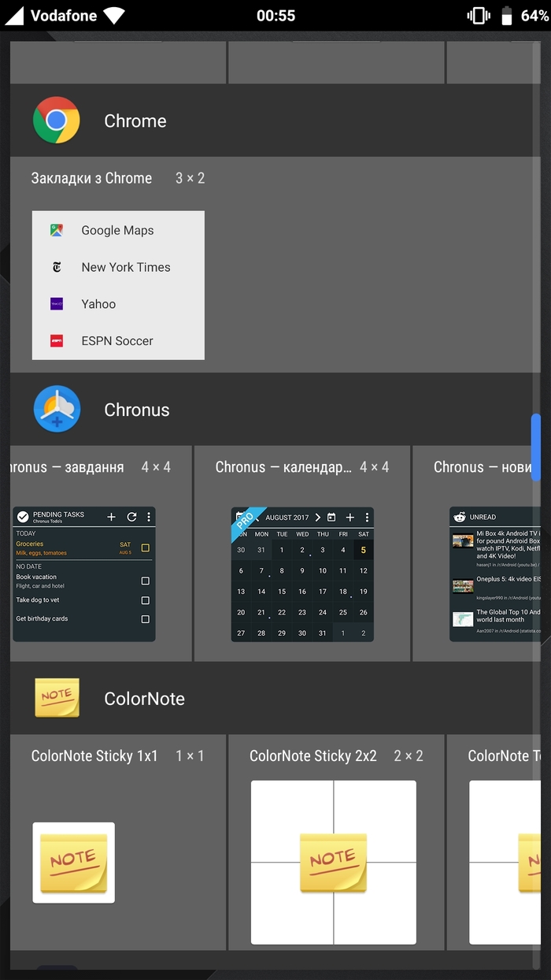Click the refresh icon in Pending Tasks
The height and width of the screenshot is (980, 551).
(131, 517)
